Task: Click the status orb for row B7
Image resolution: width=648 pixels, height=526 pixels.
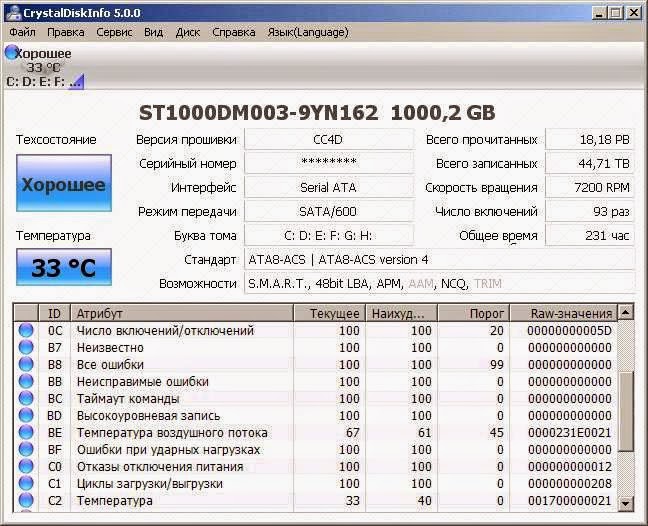Action: pos(26,347)
